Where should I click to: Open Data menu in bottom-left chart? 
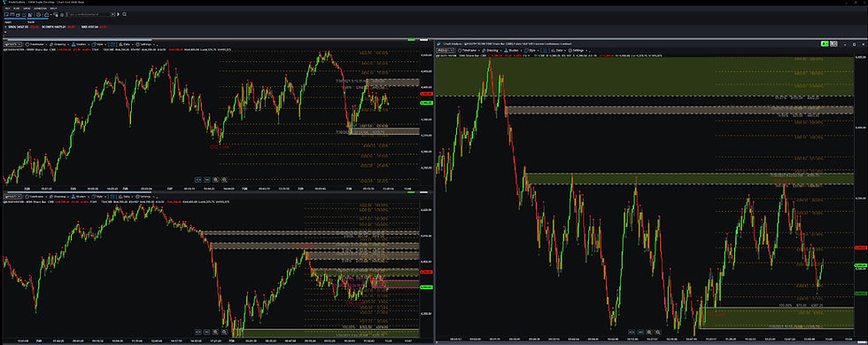click(126, 196)
